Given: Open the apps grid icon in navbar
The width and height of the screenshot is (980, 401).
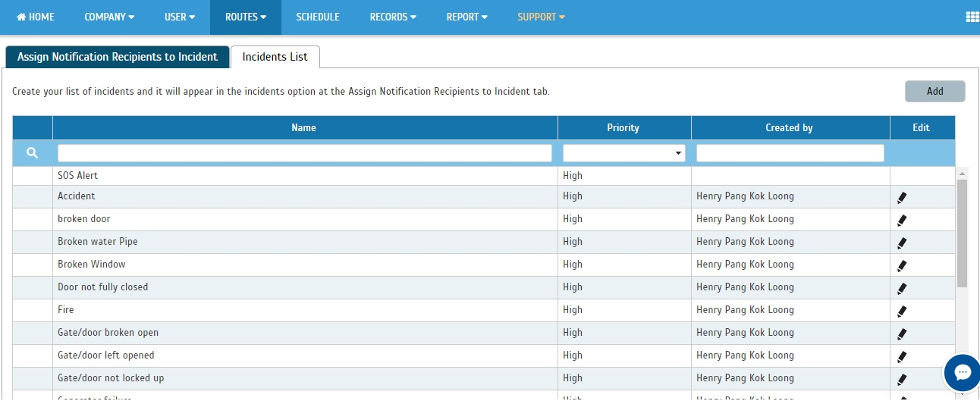Looking at the screenshot, I should pyautogui.click(x=972, y=17).
